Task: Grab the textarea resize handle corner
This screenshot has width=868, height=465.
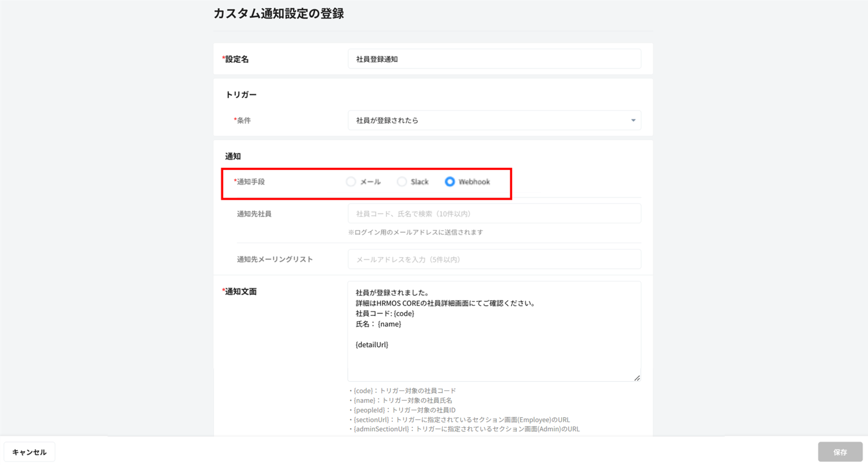Action: pos(637,378)
